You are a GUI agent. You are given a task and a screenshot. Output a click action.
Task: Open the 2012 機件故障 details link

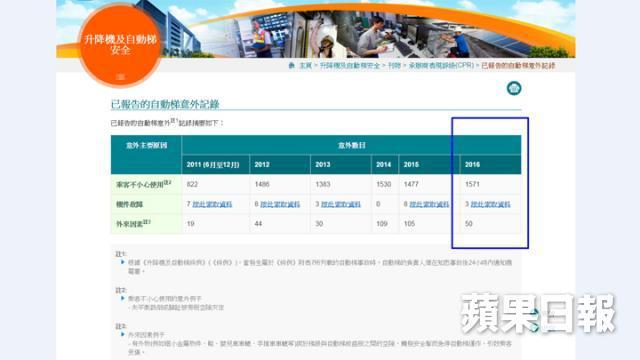click(x=280, y=204)
